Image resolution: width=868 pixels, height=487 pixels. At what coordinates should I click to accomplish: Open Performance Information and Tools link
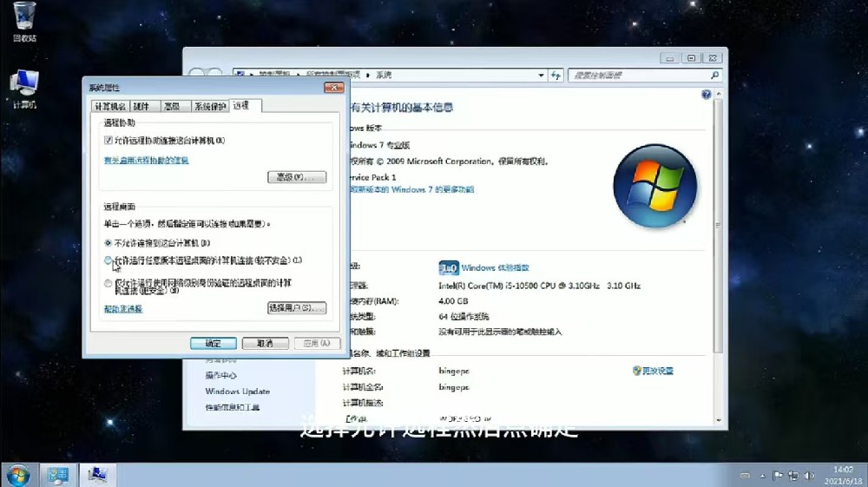233,407
